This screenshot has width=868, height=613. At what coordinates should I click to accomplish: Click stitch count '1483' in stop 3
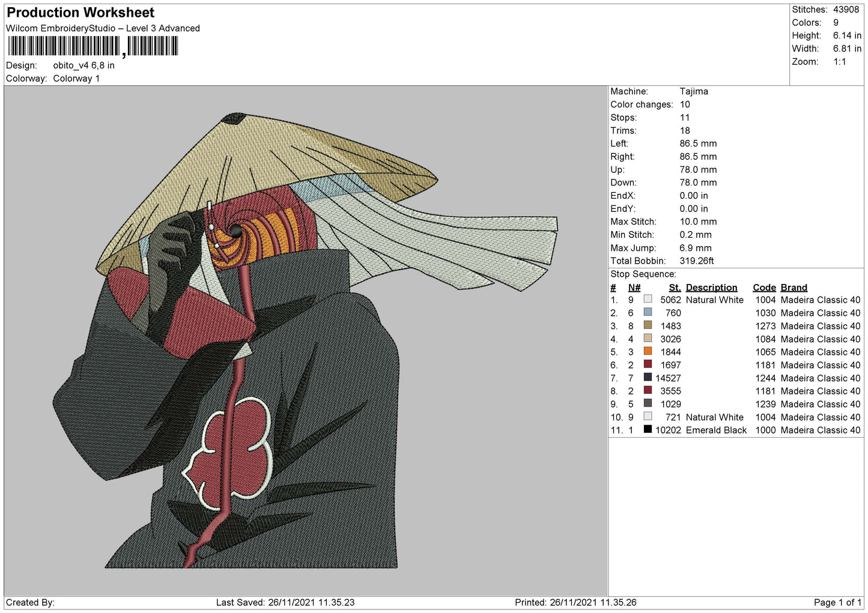pos(670,326)
